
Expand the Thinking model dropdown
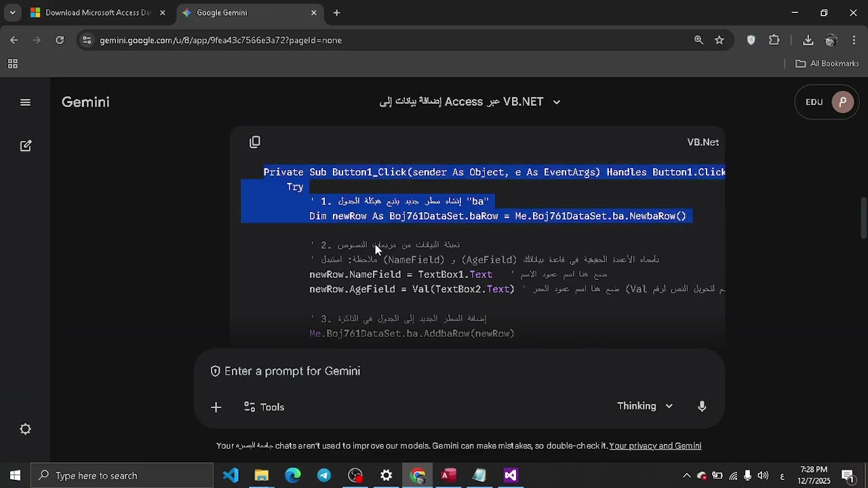click(645, 406)
